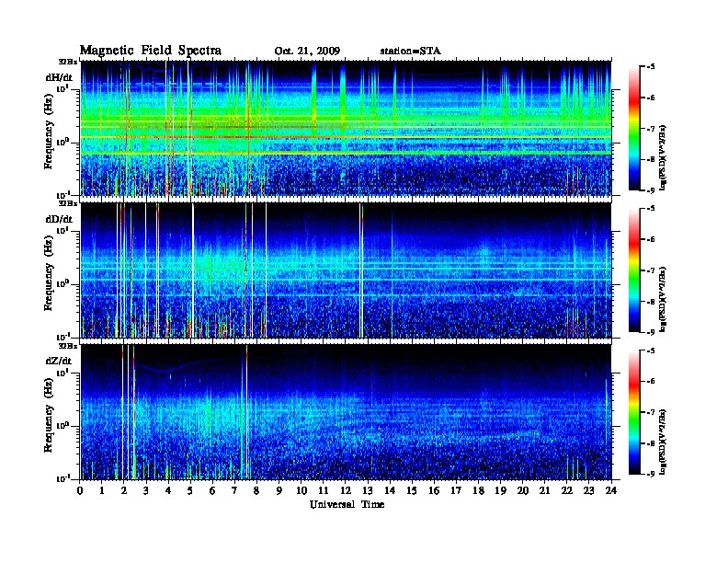The height and width of the screenshot is (563, 728).
Task: Click hour 23 on the Universal Time axis
Action: point(588,491)
